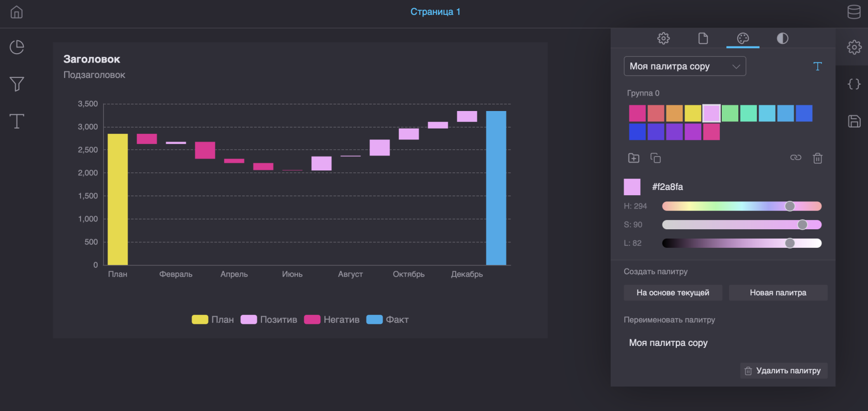This screenshot has width=868, height=411.
Task: Delete selected color with trash icon
Action: point(817,158)
